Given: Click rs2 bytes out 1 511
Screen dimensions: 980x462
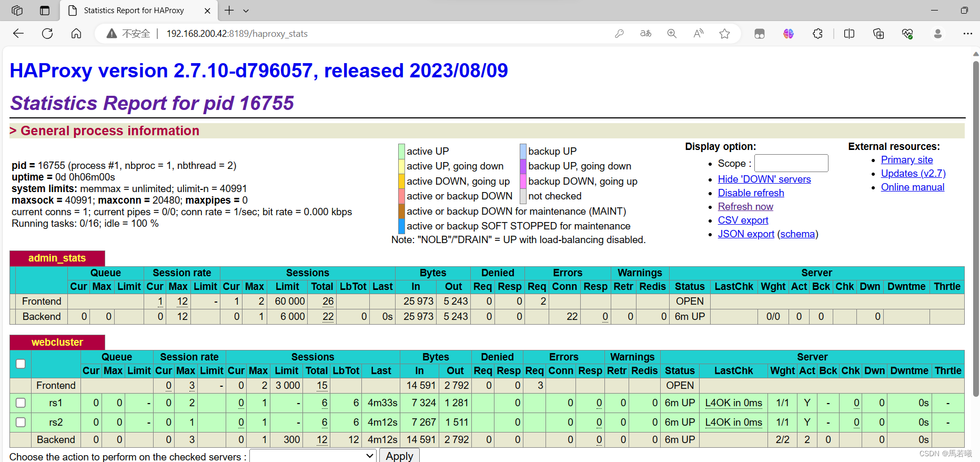Looking at the screenshot, I should tap(457, 423).
